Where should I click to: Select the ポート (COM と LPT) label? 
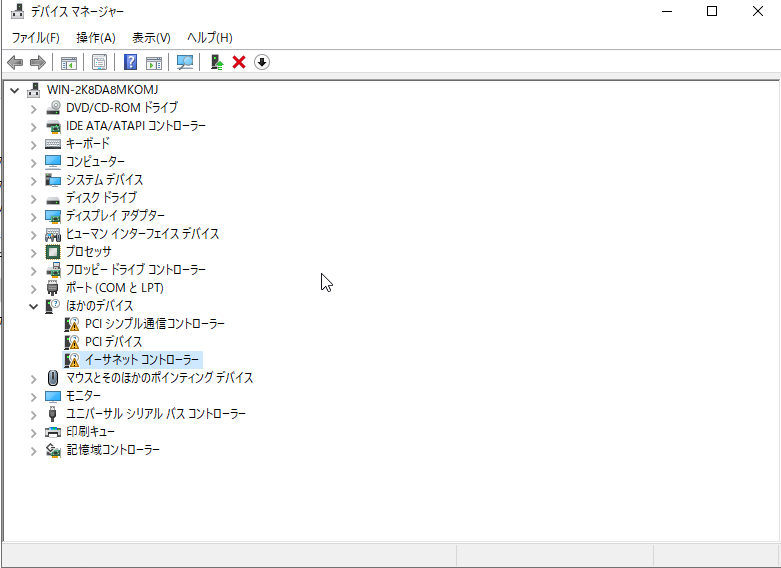[115, 287]
